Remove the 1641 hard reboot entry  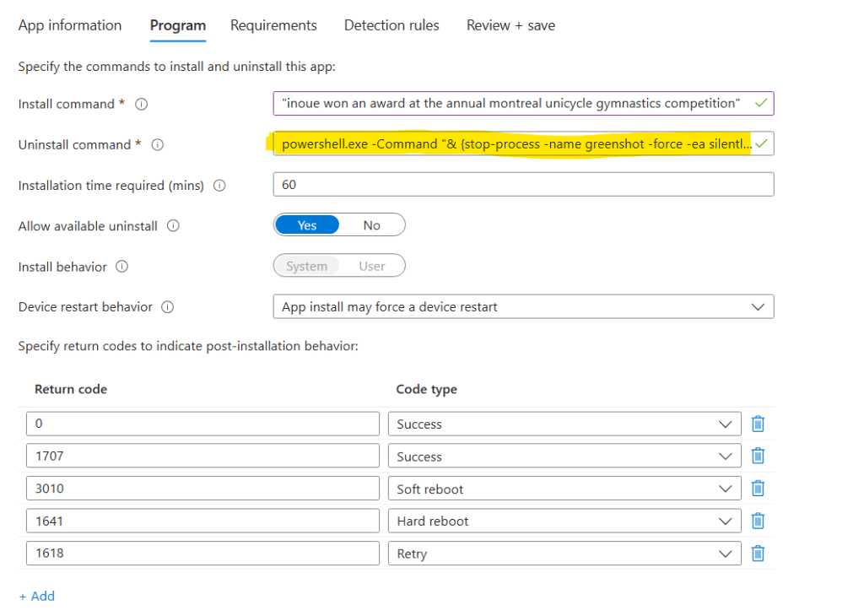point(758,521)
